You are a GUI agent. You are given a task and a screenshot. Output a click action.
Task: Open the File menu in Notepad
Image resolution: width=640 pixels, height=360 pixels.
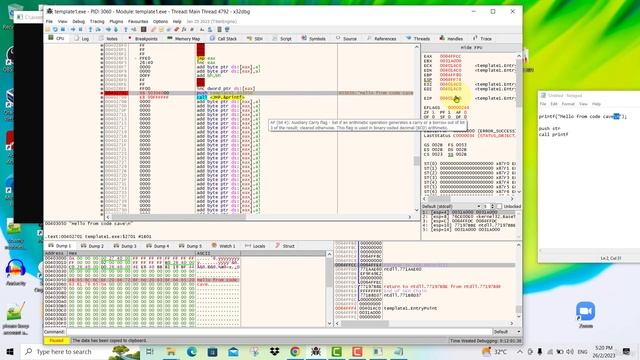click(x=543, y=104)
